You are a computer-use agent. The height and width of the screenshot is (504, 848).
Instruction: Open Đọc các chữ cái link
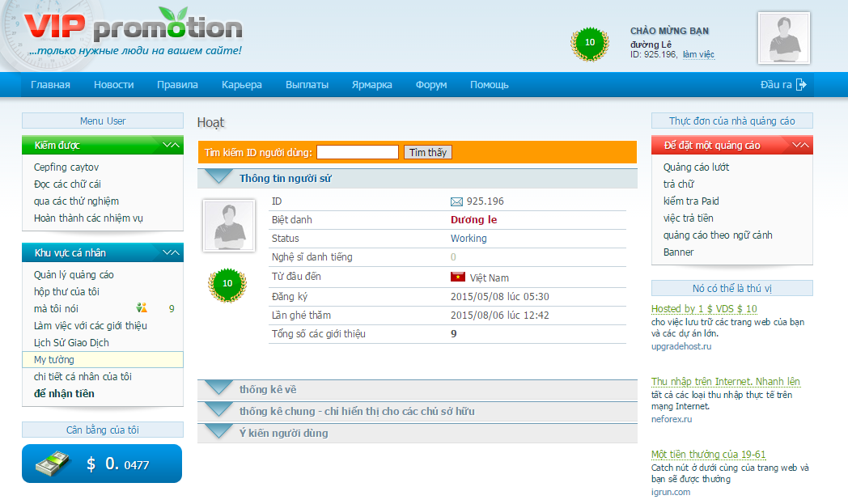(67, 184)
